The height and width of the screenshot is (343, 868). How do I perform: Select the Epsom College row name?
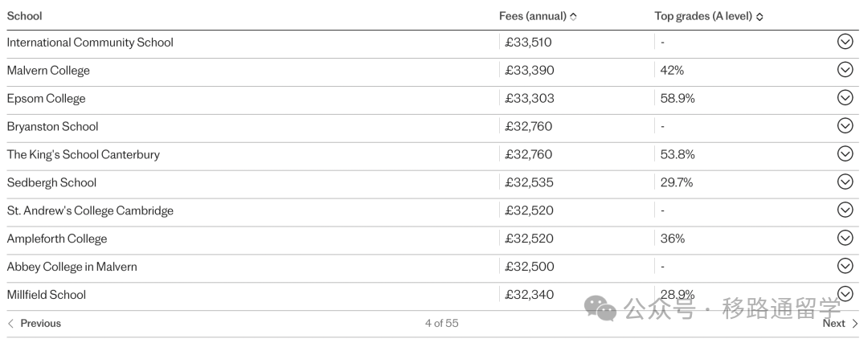[x=46, y=99]
